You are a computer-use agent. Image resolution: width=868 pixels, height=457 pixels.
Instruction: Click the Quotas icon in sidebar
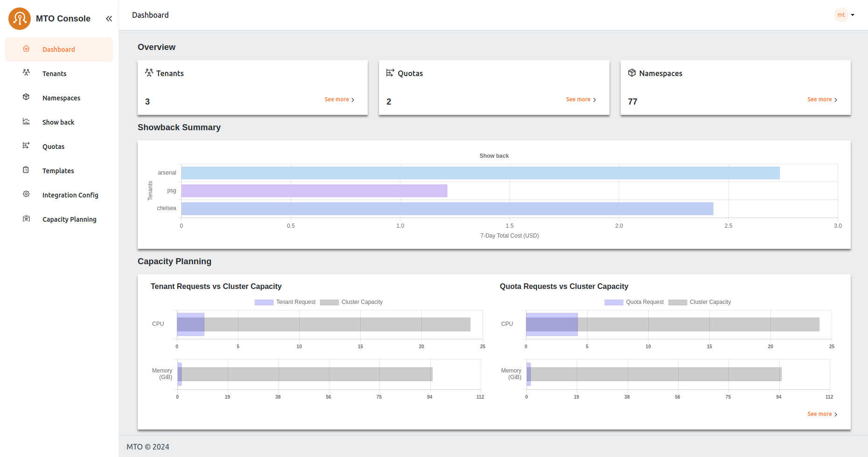click(26, 146)
